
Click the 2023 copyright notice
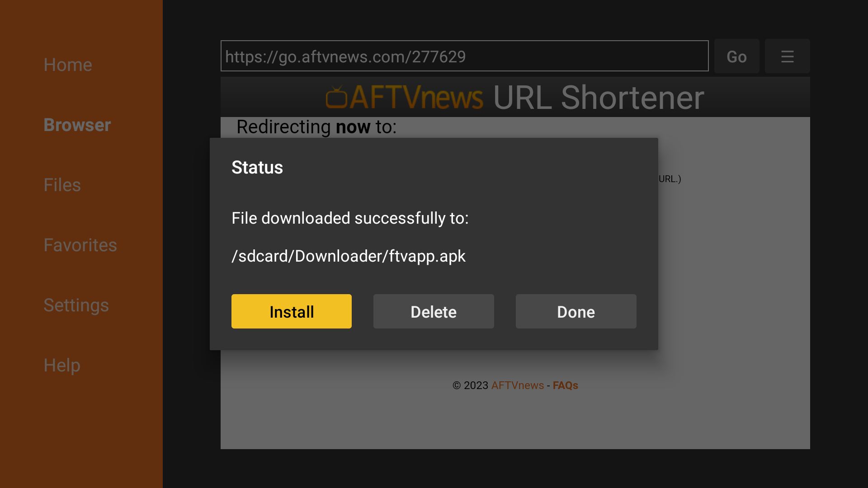tap(470, 385)
